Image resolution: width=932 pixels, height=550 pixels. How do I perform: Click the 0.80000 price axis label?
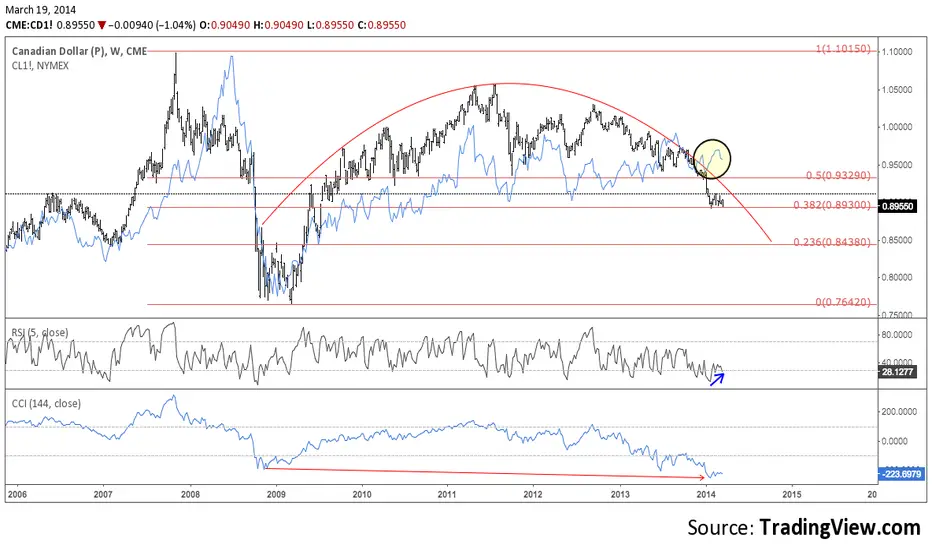click(897, 278)
